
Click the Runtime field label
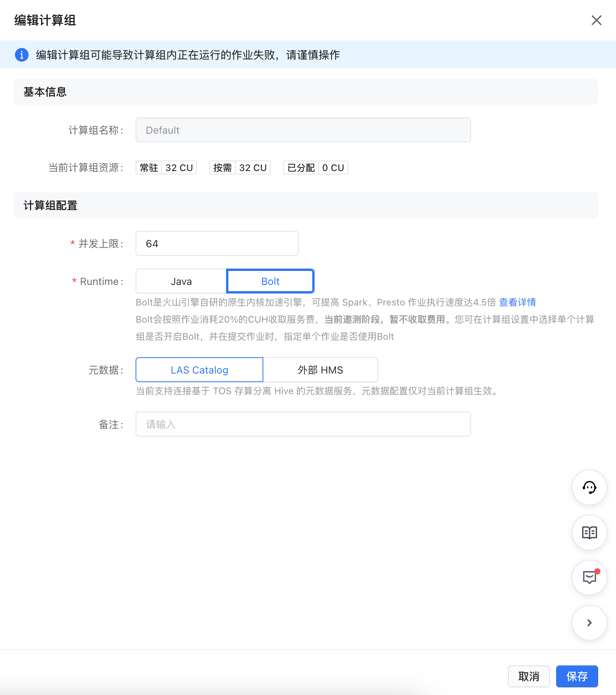click(x=99, y=281)
